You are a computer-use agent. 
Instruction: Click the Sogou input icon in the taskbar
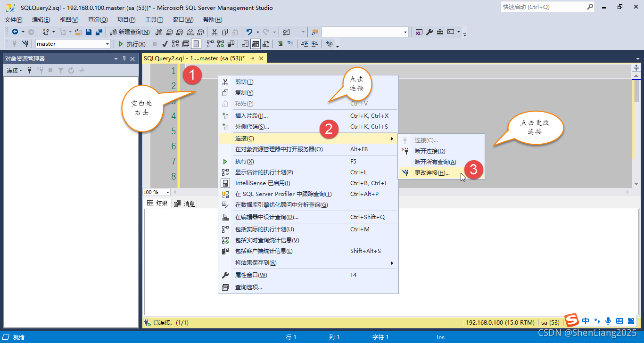[571, 321]
